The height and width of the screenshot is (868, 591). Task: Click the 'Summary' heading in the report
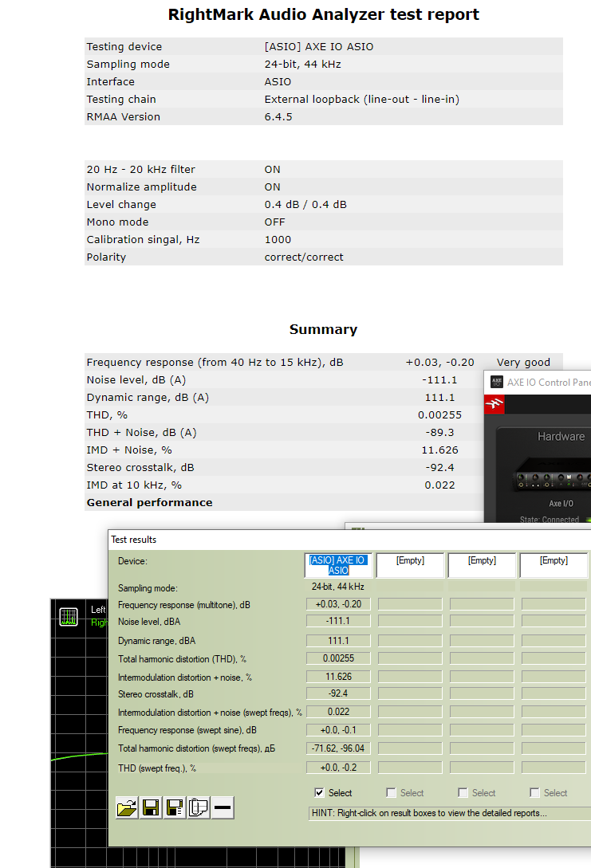(324, 329)
